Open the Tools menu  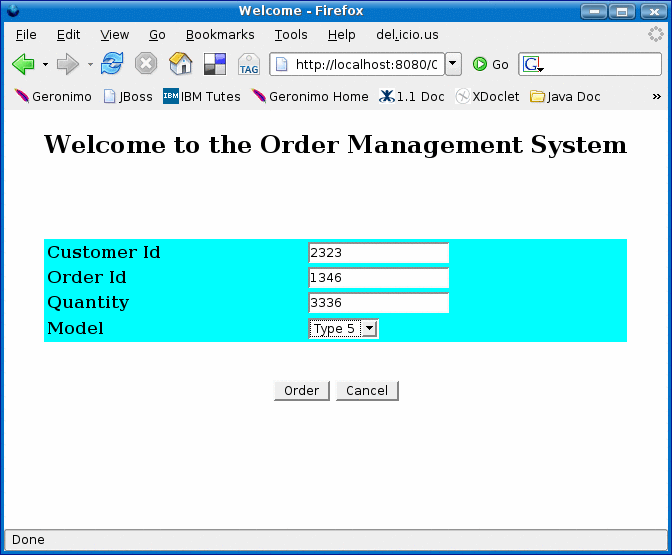(291, 35)
